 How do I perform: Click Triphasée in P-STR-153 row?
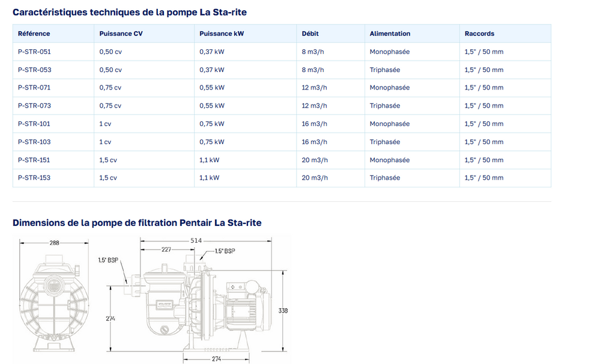coord(385,178)
